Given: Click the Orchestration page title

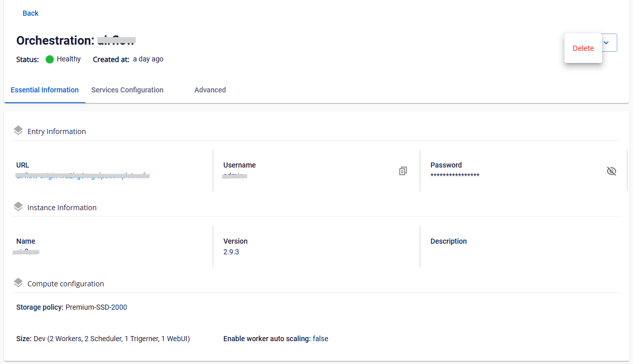Looking at the screenshot, I should [76, 41].
